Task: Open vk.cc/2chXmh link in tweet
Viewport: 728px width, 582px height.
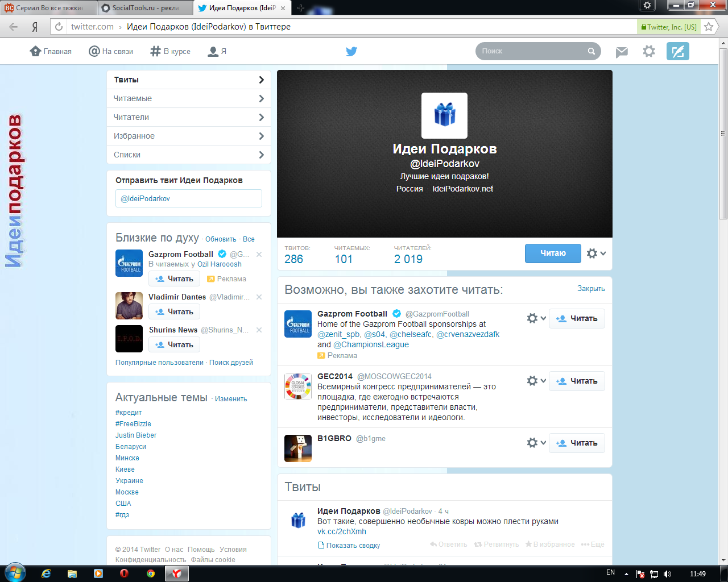Action: 342,531
